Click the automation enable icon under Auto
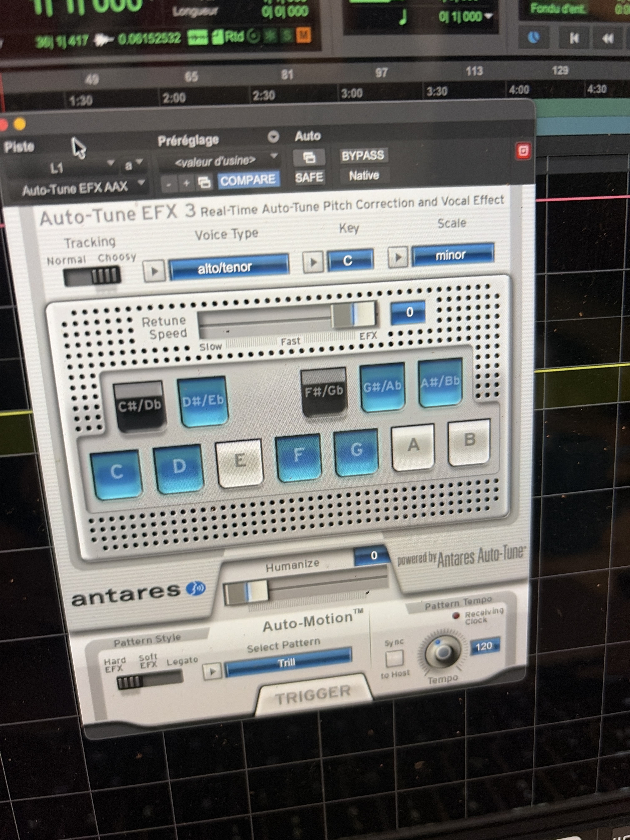The image size is (630, 840). 309,157
